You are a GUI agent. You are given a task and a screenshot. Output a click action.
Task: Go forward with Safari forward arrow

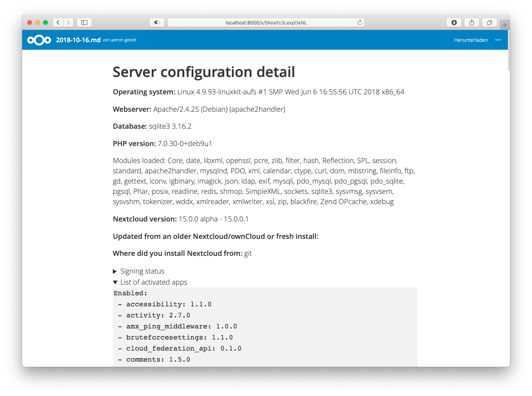coord(68,23)
